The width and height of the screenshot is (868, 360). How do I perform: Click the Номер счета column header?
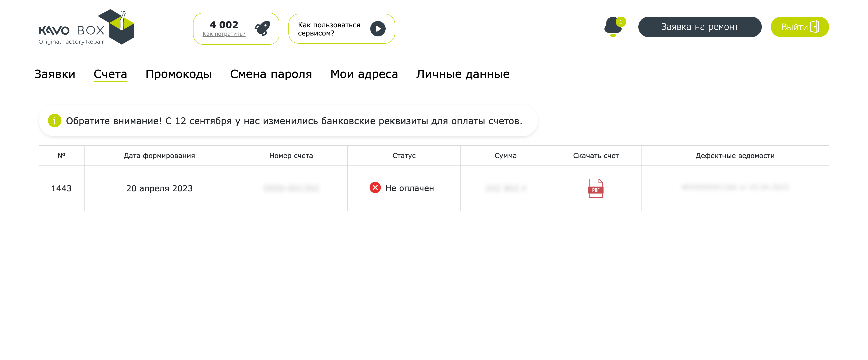click(291, 156)
